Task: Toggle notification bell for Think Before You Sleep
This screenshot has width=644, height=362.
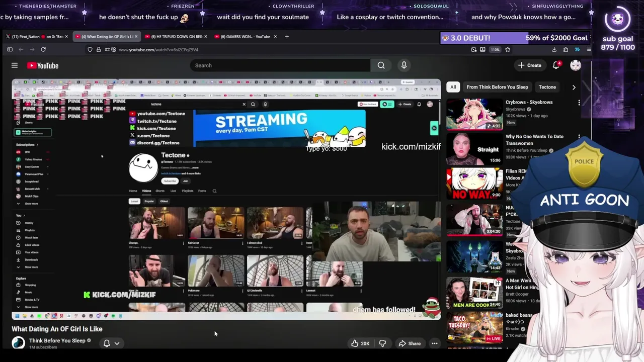Action: [107, 343]
